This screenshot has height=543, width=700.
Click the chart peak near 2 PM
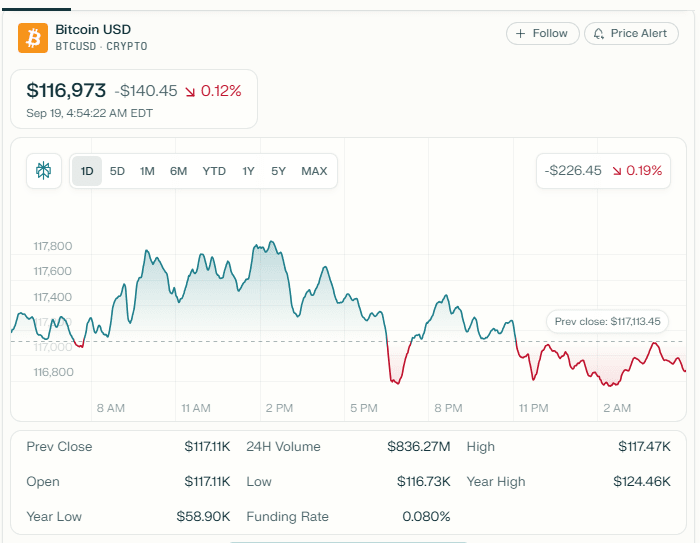pyautogui.click(x=270, y=243)
